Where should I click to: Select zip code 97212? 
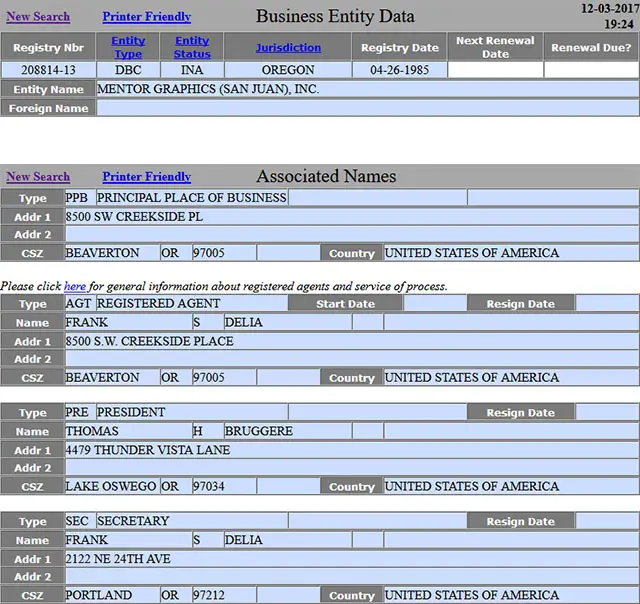click(x=209, y=595)
